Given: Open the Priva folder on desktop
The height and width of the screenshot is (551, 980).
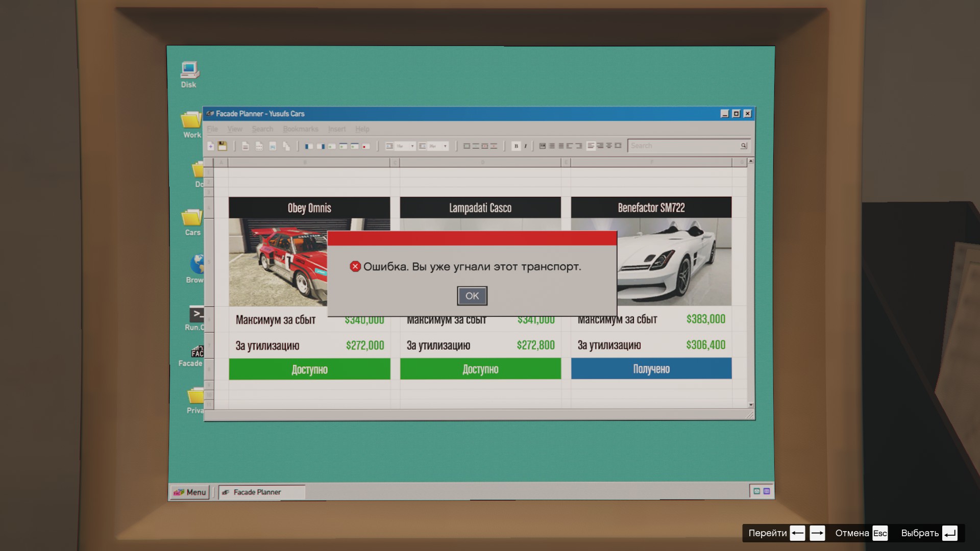Looking at the screenshot, I should tap(195, 401).
